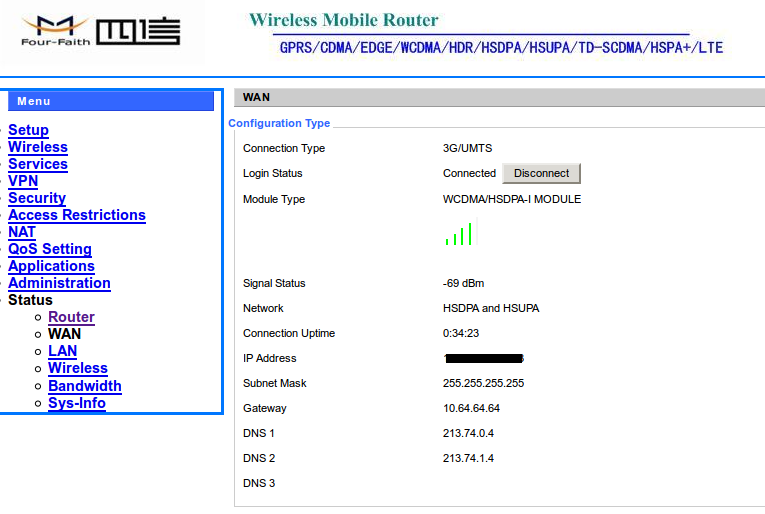Open the VPN settings link
Image resolution: width=765 pixels, height=514 pixels.
(x=23, y=181)
